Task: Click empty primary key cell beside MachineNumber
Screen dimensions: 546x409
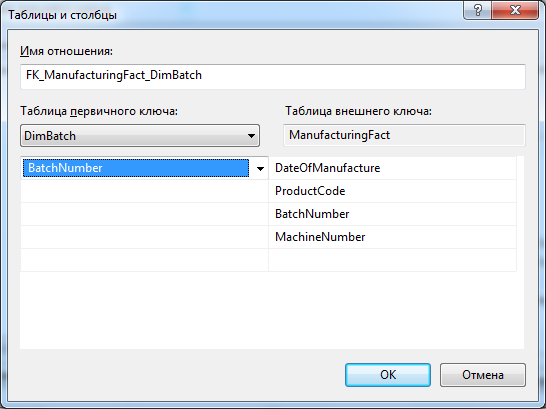Action: (x=145, y=237)
